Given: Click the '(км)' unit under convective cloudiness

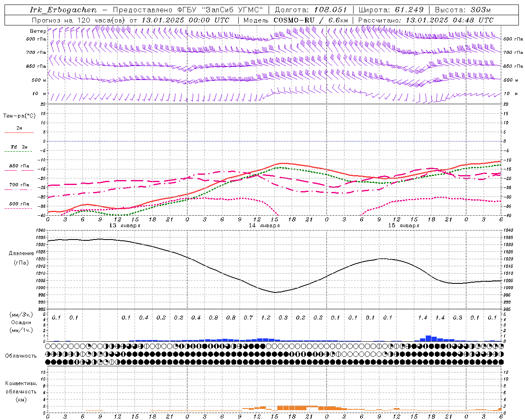Looking at the screenshot, I should [21, 399].
